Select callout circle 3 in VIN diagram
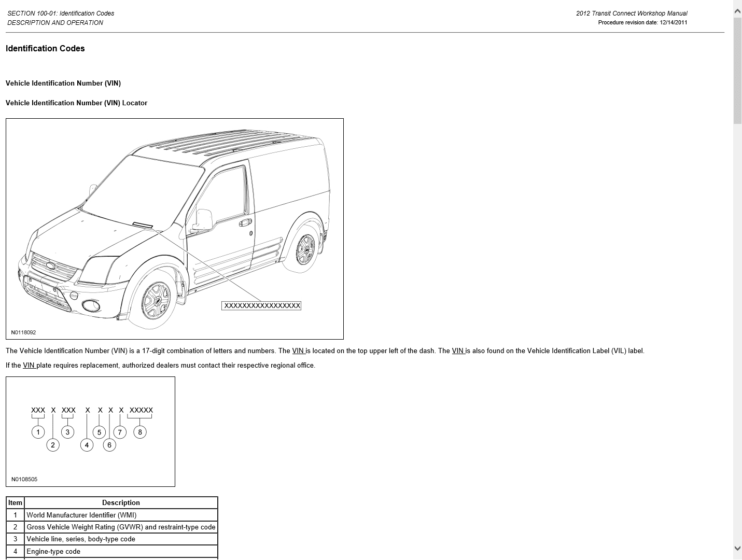Image resolution: width=742 pixels, height=560 pixels. point(67,432)
